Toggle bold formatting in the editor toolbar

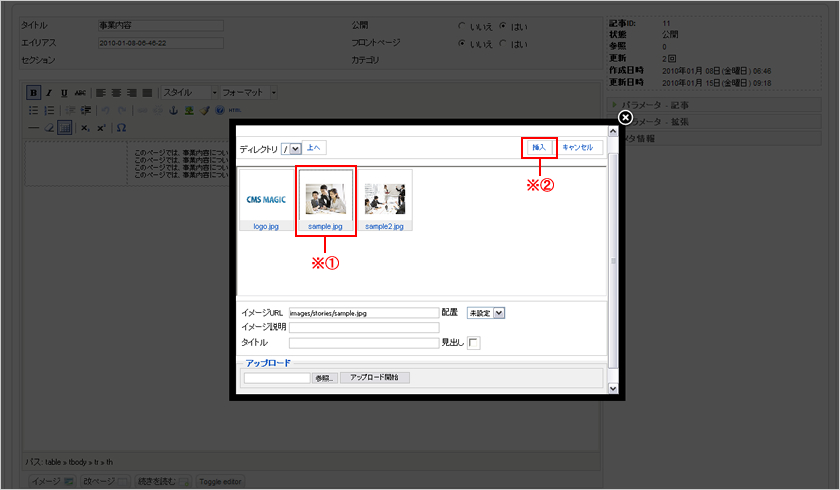point(33,93)
